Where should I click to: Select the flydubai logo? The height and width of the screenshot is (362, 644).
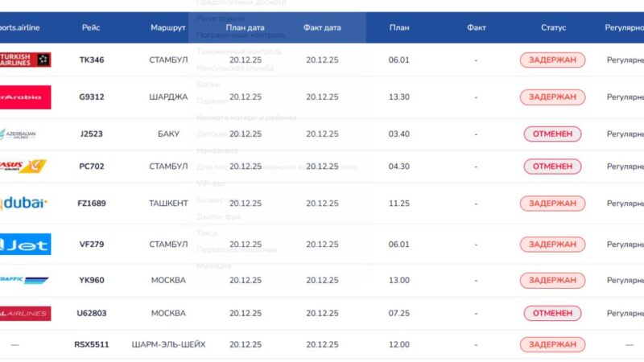click(x=24, y=204)
